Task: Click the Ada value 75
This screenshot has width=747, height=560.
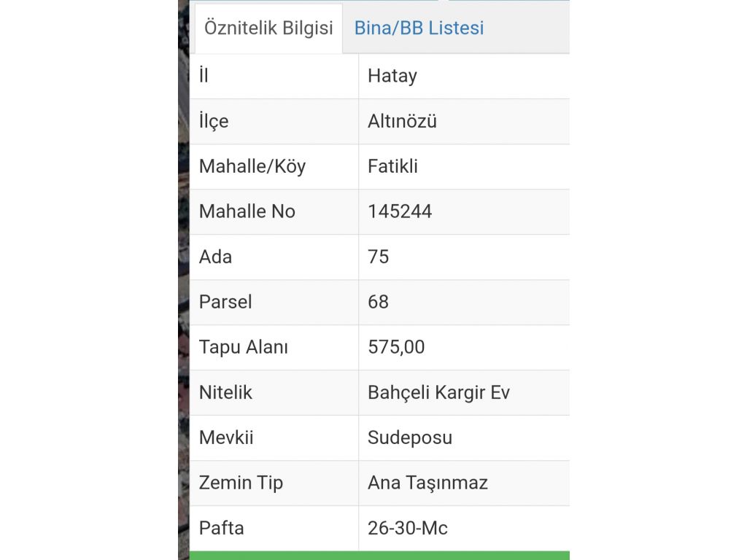Action: coord(379,257)
